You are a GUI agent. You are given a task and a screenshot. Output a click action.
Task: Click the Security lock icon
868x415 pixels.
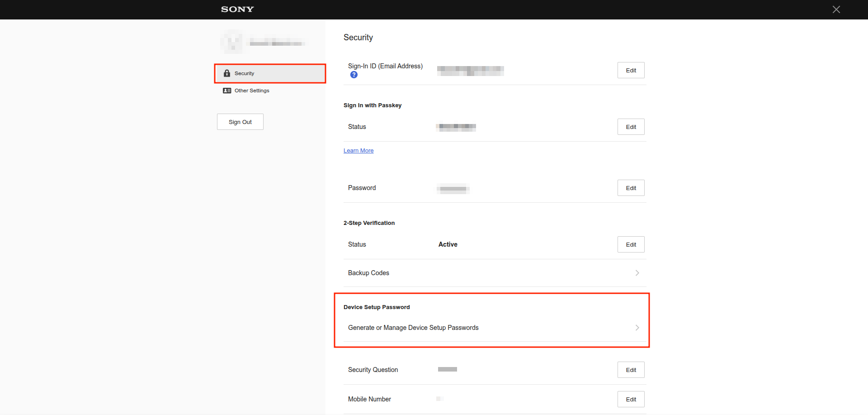(x=227, y=73)
